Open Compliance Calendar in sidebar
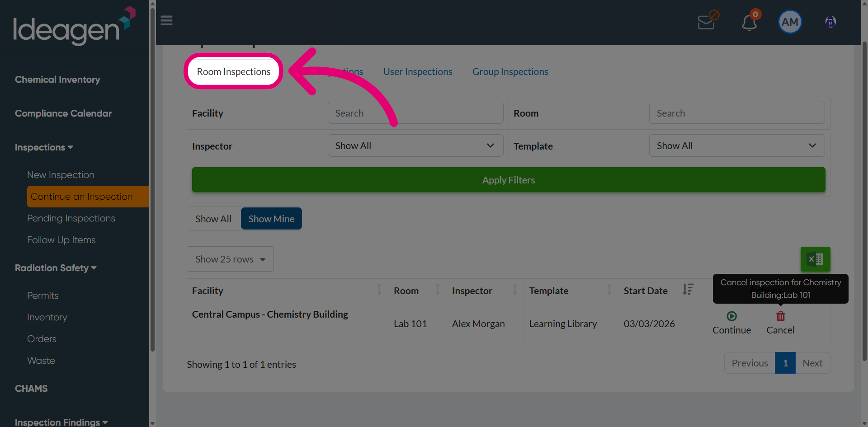The width and height of the screenshot is (868, 427). pyautogui.click(x=63, y=113)
